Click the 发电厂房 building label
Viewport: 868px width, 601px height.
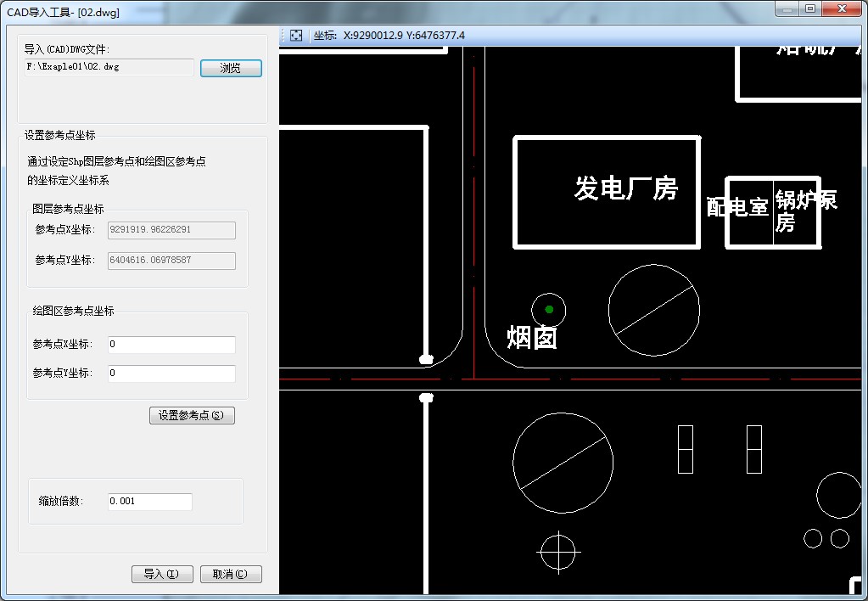[626, 188]
